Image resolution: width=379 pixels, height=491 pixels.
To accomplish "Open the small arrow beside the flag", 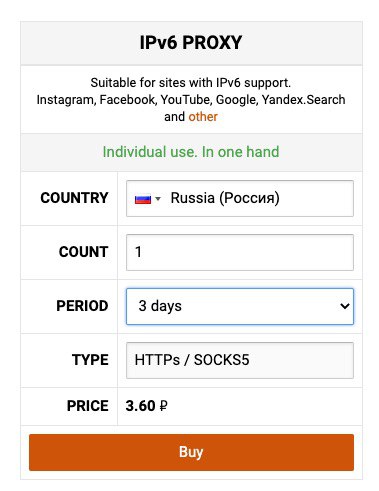I will (x=158, y=199).
